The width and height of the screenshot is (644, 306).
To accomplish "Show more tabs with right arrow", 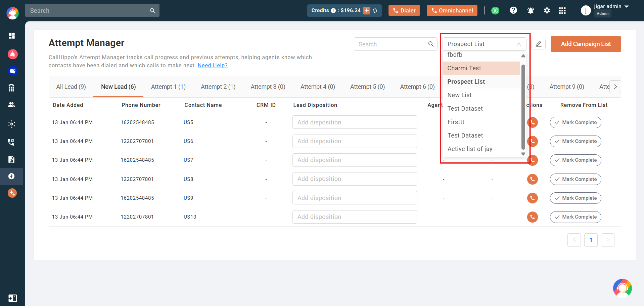I will coord(615,87).
